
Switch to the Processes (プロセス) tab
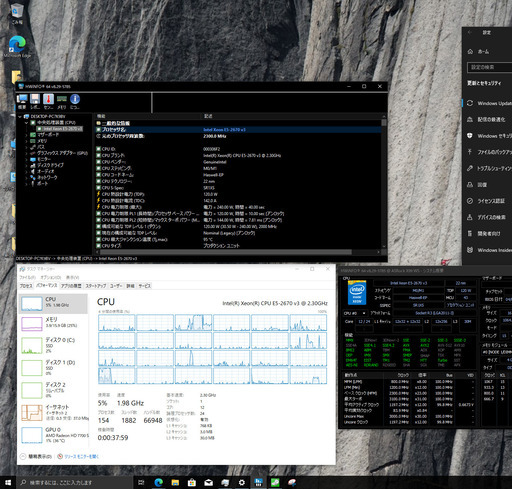coord(26,286)
